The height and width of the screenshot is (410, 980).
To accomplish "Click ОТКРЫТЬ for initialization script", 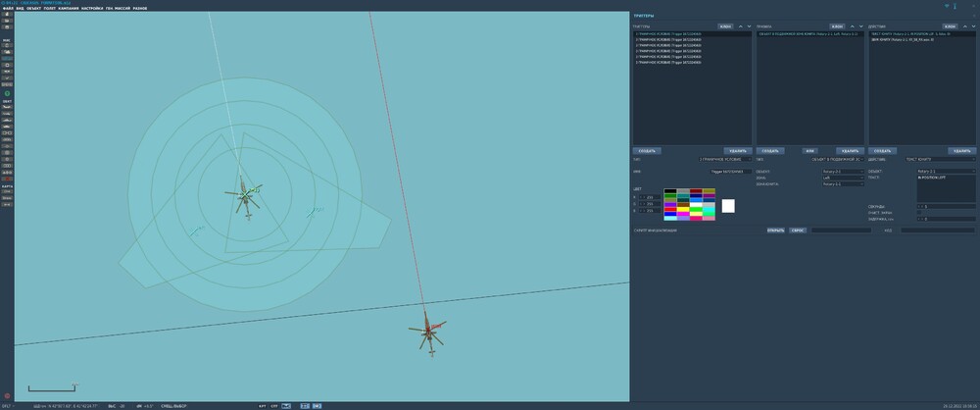I will pos(775,231).
